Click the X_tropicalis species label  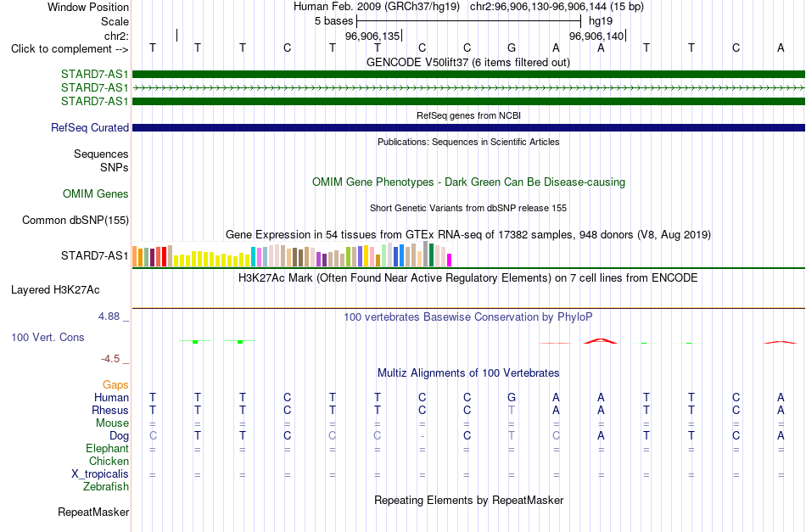click(100, 474)
